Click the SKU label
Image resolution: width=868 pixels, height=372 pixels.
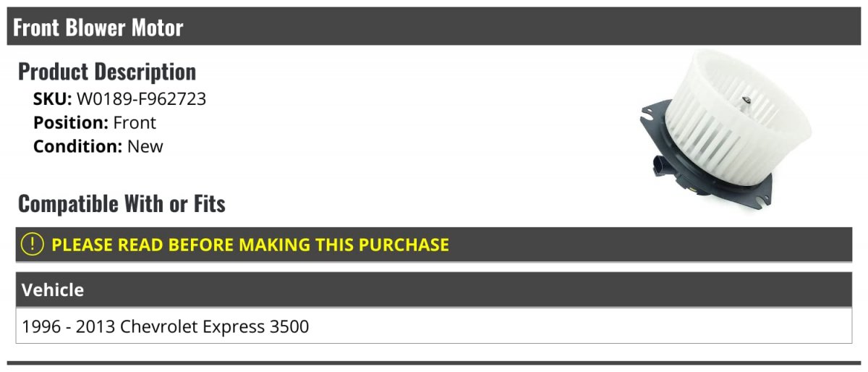click(53, 99)
